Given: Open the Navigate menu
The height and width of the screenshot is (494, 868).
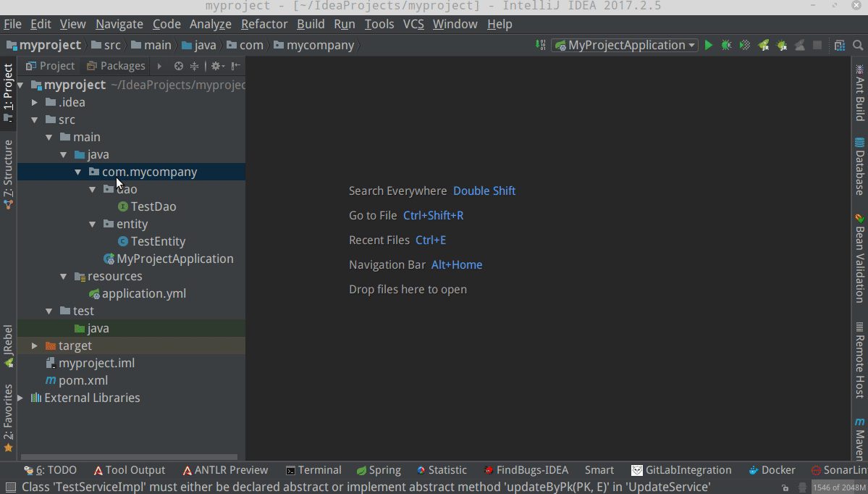Looking at the screenshot, I should coord(119,25).
